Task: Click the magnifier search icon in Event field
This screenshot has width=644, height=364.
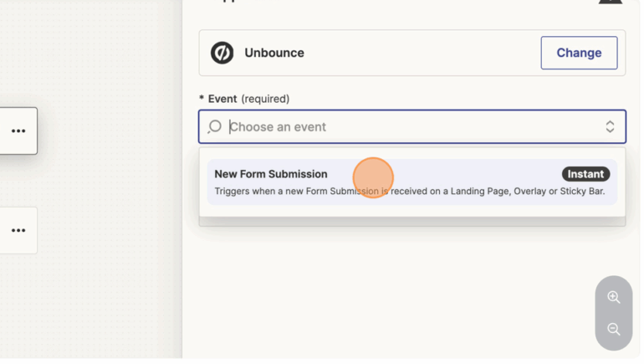Action: pyautogui.click(x=215, y=126)
